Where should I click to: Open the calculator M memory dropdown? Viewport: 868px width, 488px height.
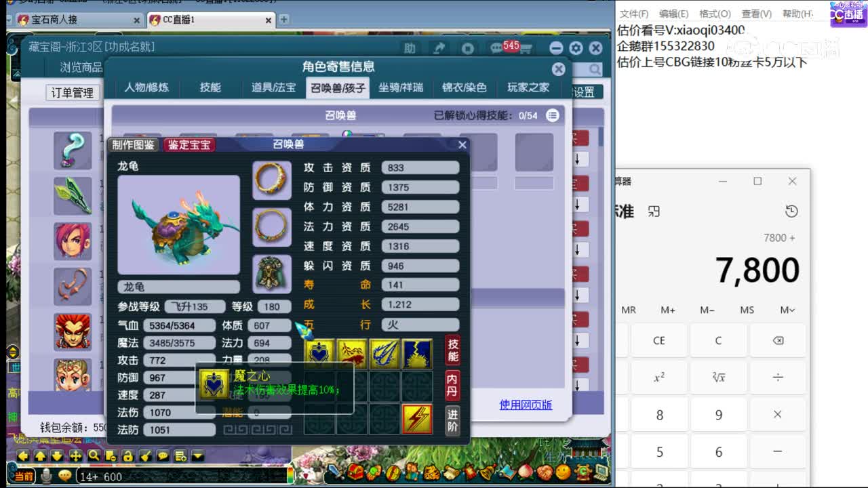tap(787, 310)
